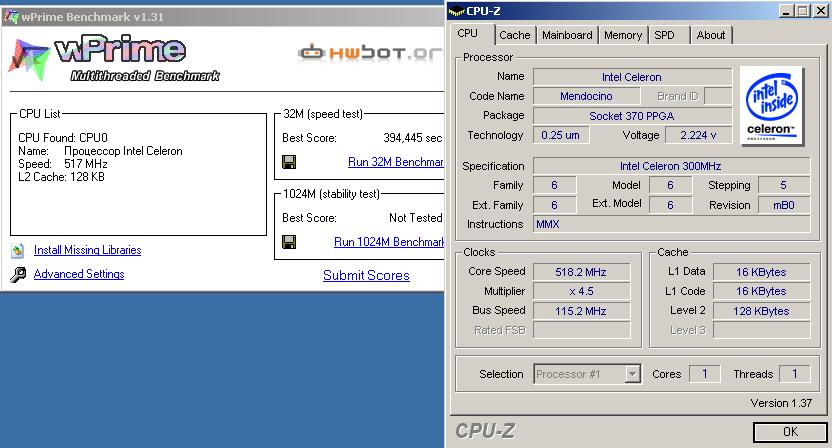Click the Install Missing Libraries icon
This screenshot has height=448, width=832.
(x=18, y=250)
